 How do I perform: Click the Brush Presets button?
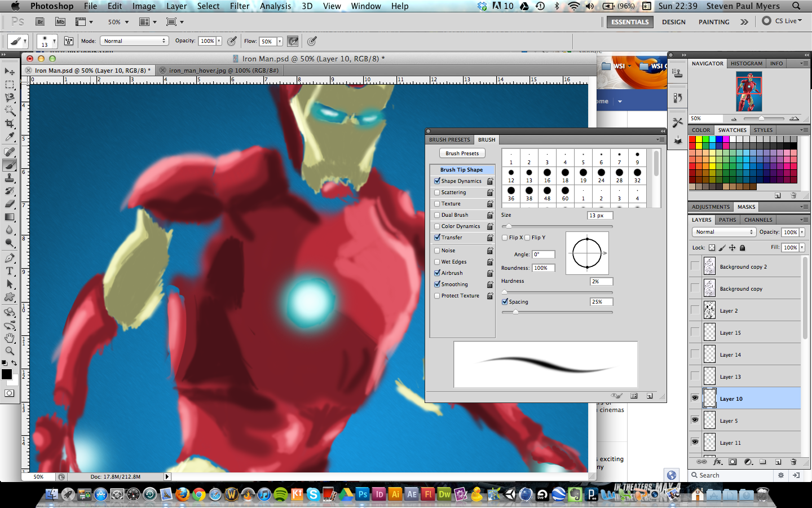(x=462, y=154)
